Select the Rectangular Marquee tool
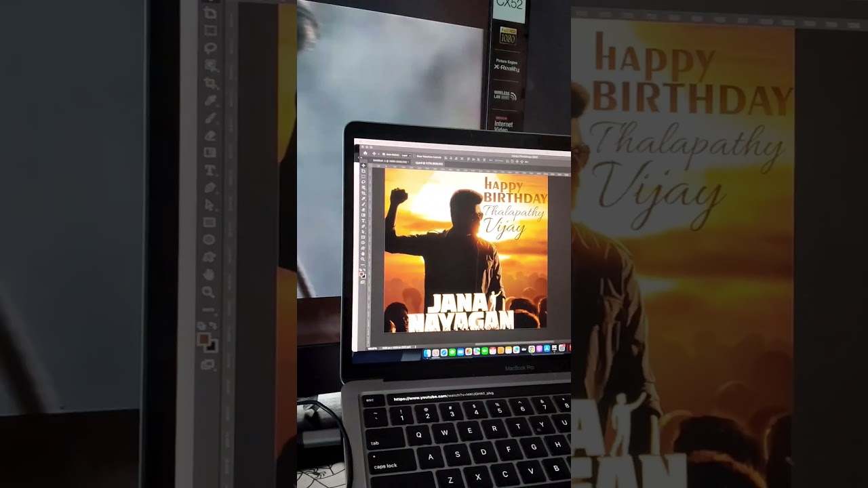 [363, 176]
